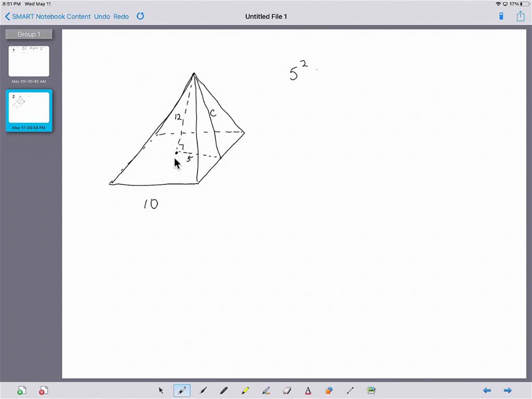The width and height of the screenshot is (532, 399).
Task: Open the image gallery tool
Action: 371,390
